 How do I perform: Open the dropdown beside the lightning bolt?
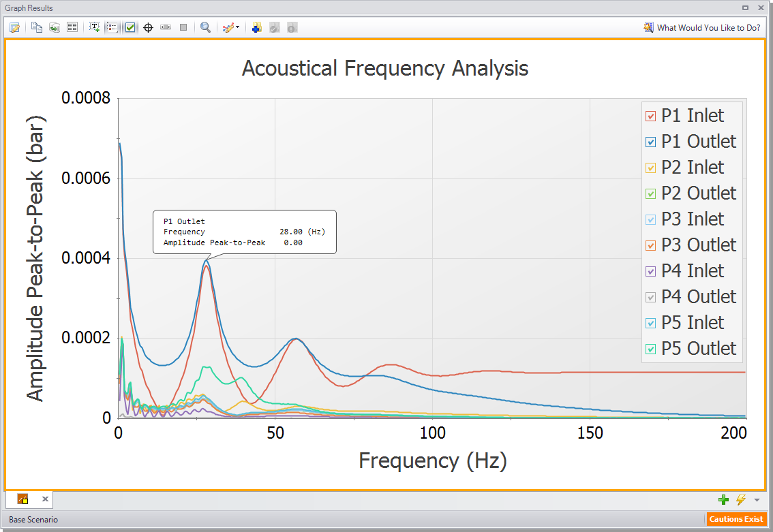[756, 499]
